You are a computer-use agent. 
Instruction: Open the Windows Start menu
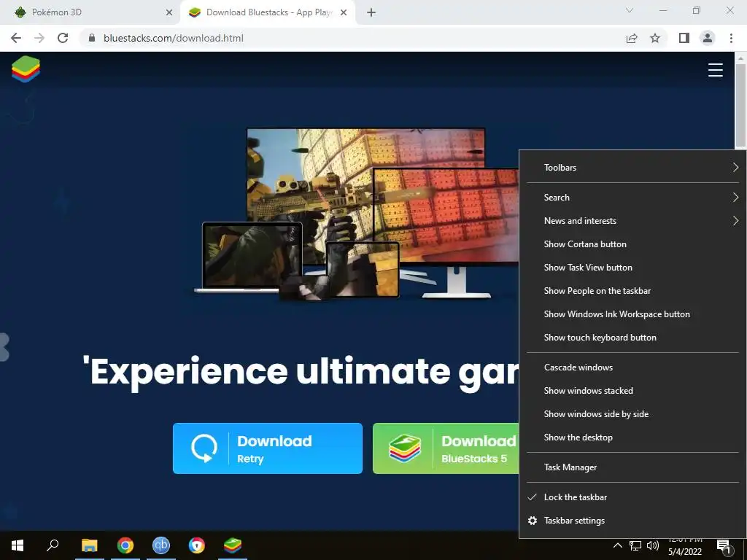click(x=18, y=545)
